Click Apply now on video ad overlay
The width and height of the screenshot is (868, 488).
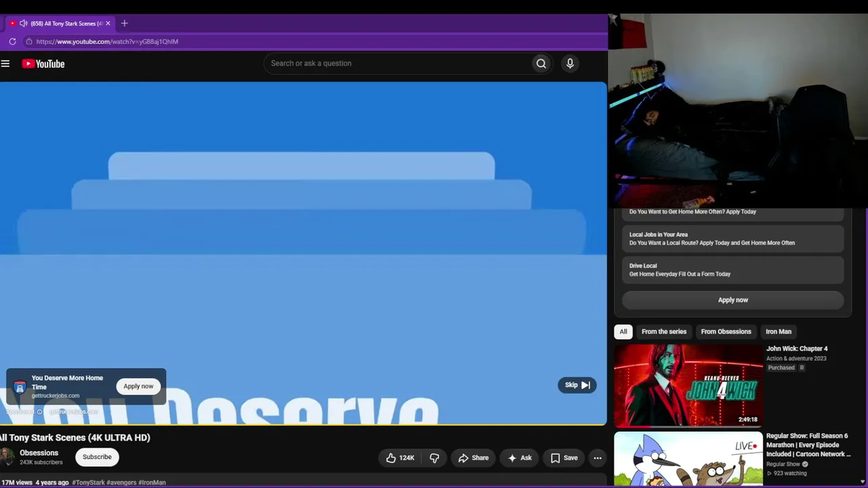138,386
